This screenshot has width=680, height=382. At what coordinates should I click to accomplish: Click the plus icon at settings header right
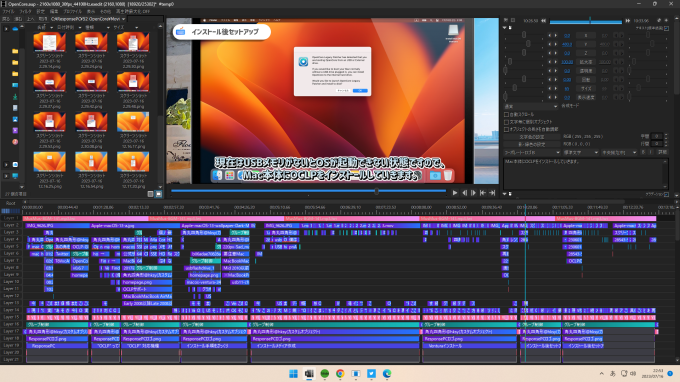tap(667, 20)
